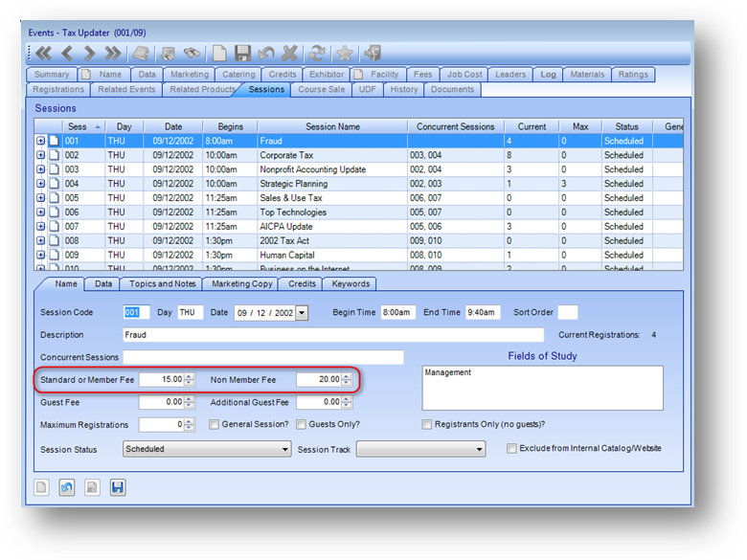Screen dimensions: 747x560
Task: Exit the form with the door icon
Action: [373, 53]
